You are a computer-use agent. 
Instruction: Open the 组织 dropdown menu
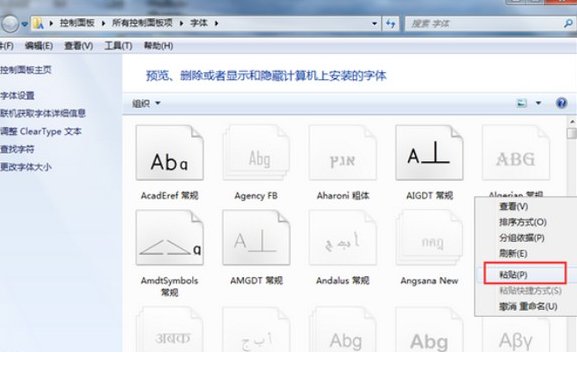[x=146, y=103]
